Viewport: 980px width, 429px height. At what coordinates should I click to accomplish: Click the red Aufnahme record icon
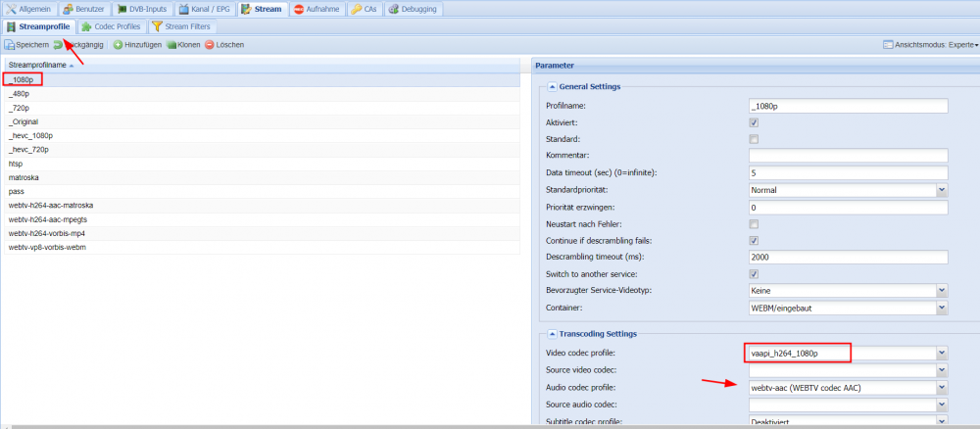[x=299, y=10]
